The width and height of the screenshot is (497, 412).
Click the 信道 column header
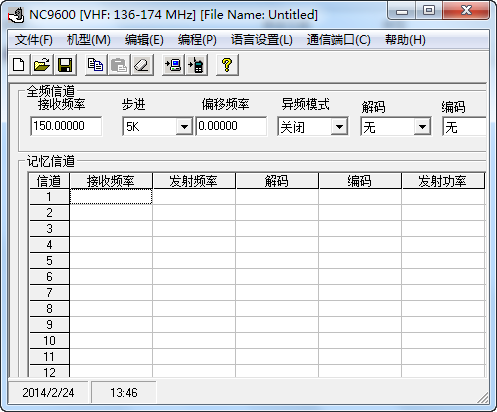click(49, 181)
